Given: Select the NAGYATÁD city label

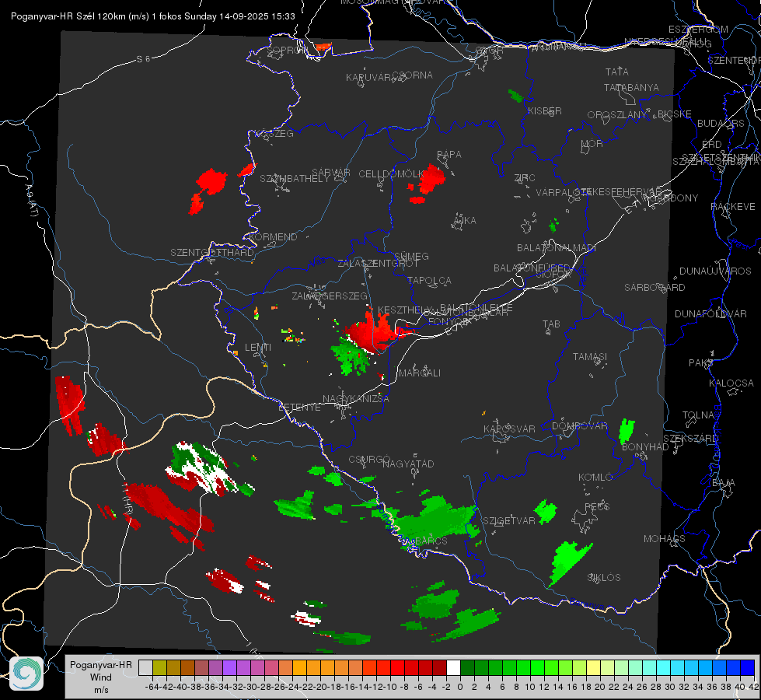Looking at the screenshot, I should (408, 464).
